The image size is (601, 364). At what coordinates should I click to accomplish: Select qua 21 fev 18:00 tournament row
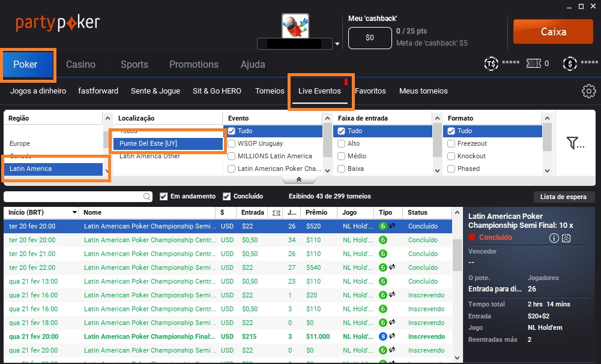coord(228,323)
